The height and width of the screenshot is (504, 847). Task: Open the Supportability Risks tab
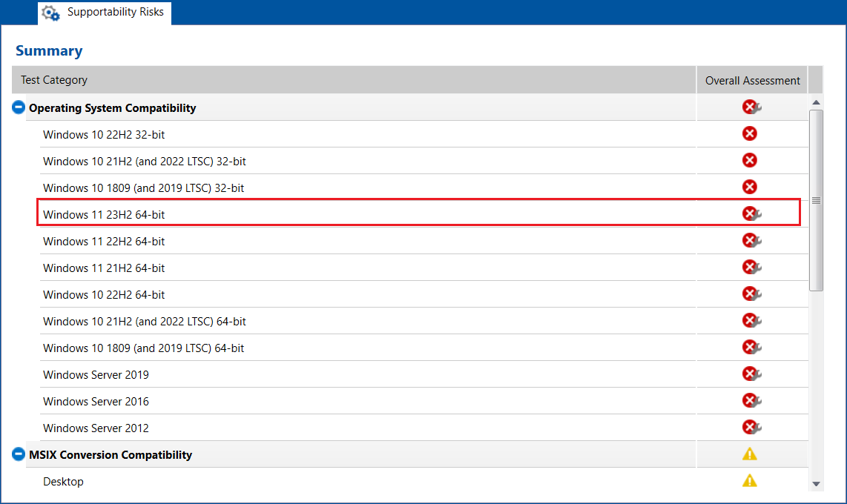105,13
